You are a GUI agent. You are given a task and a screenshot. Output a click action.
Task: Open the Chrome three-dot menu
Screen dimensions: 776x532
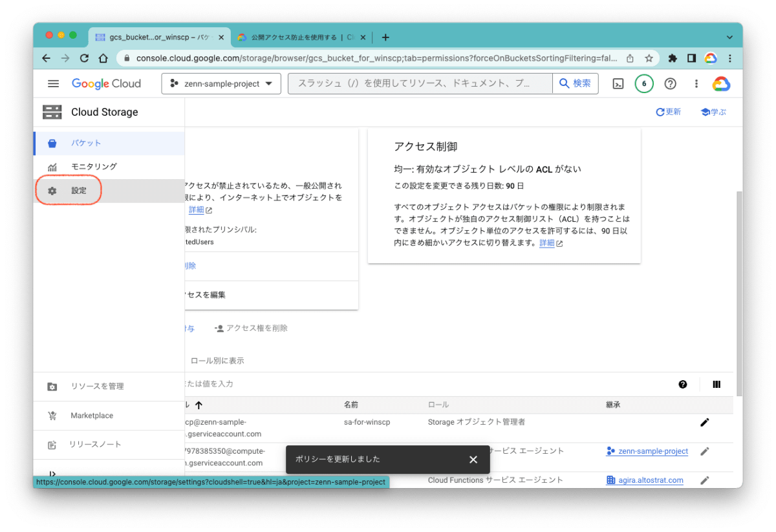(730, 58)
